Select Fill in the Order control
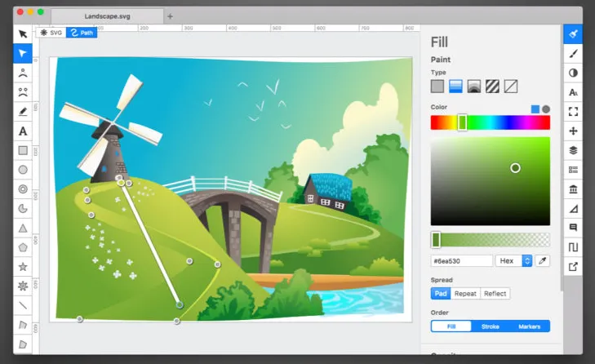Viewport: 595px width, 364px height. 451,326
